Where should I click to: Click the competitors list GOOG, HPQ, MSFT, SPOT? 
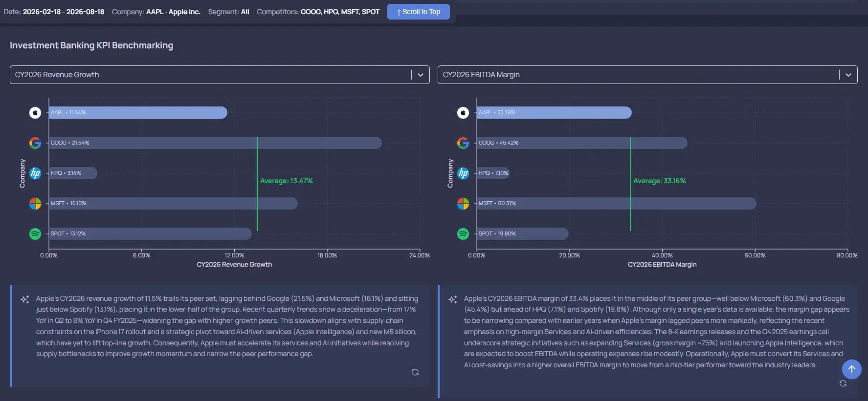click(x=340, y=12)
